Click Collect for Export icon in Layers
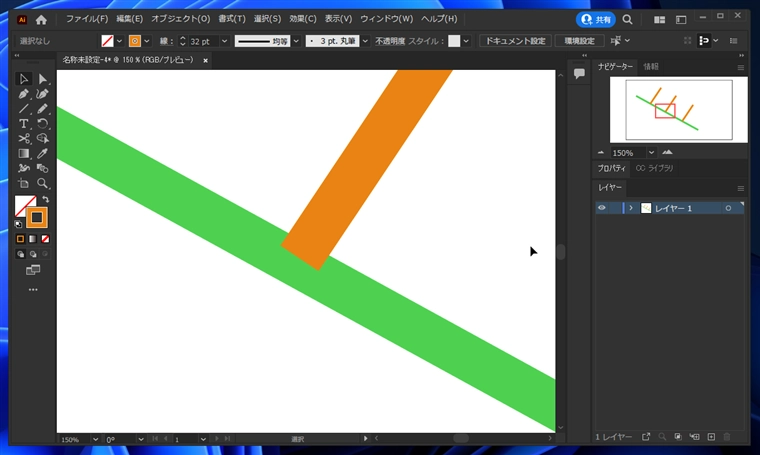Image resolution: width=760 pixels, height=455 pixels. [x=646, y=437]
